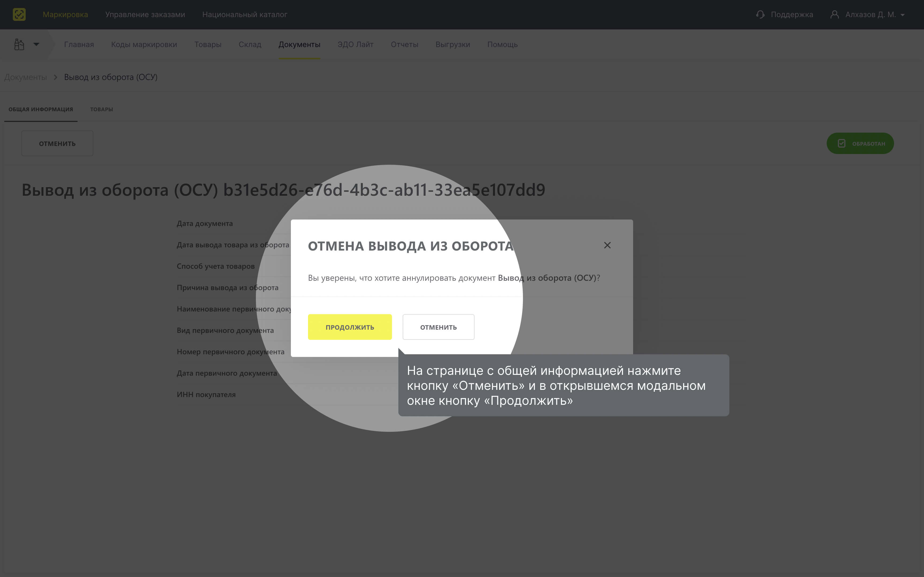This screenshot has width=924, height=577.
Task: Click the Причина вывода из оборота label
Action: 227,287
